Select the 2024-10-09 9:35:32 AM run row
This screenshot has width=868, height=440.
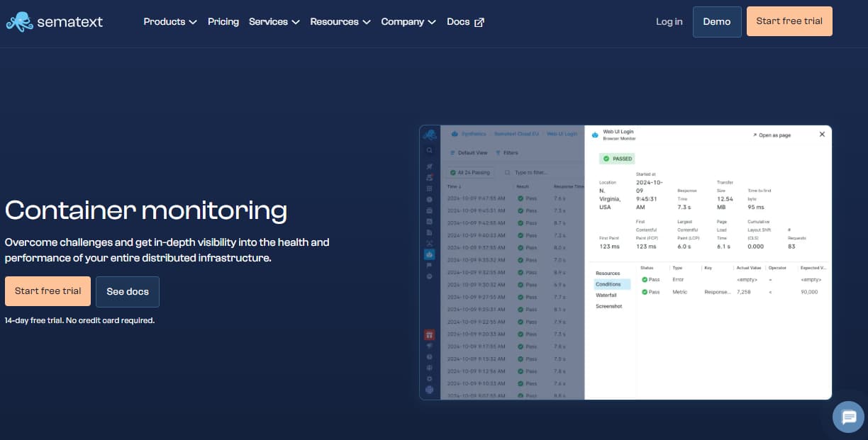513,260
